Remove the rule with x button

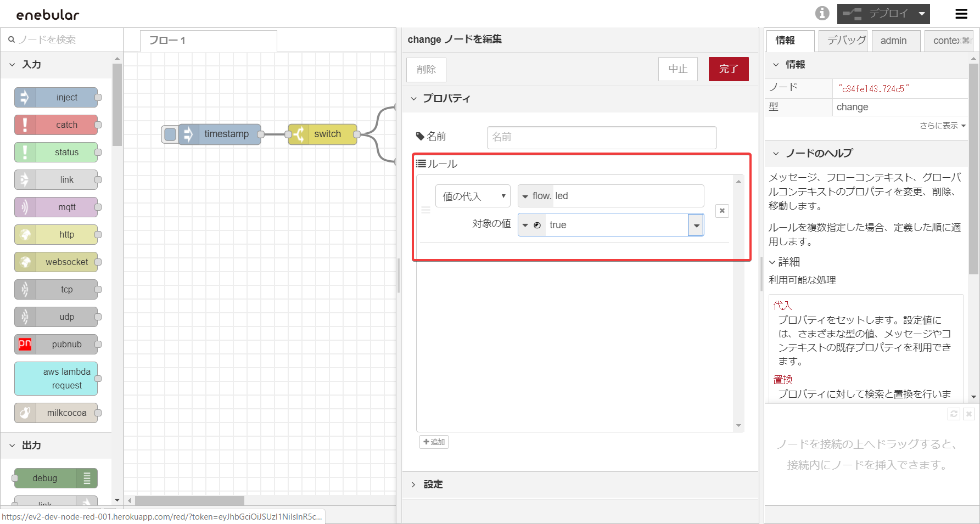tap(722, 211)
